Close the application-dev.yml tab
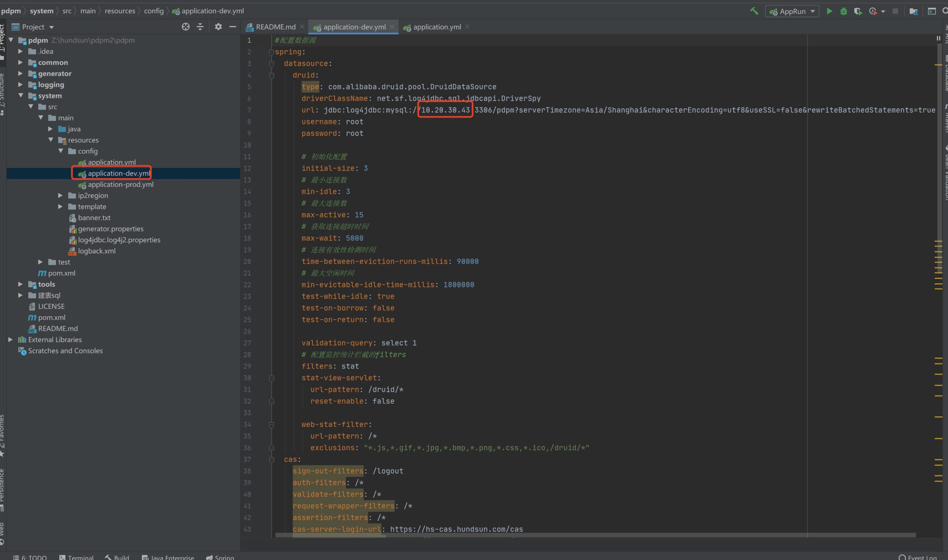 click(392, 27)
